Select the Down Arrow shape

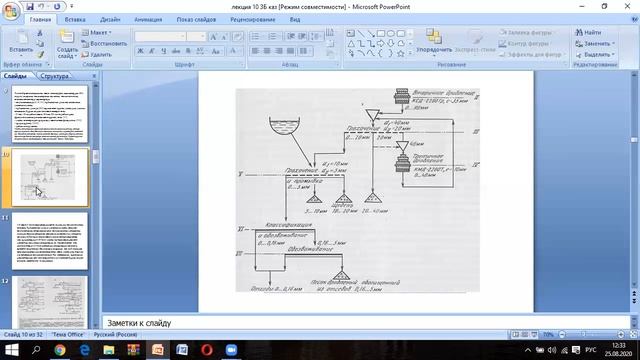point(391,44)
